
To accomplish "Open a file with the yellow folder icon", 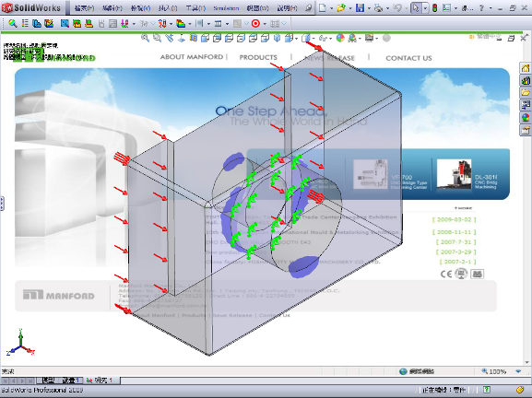I will coord(341,7).
